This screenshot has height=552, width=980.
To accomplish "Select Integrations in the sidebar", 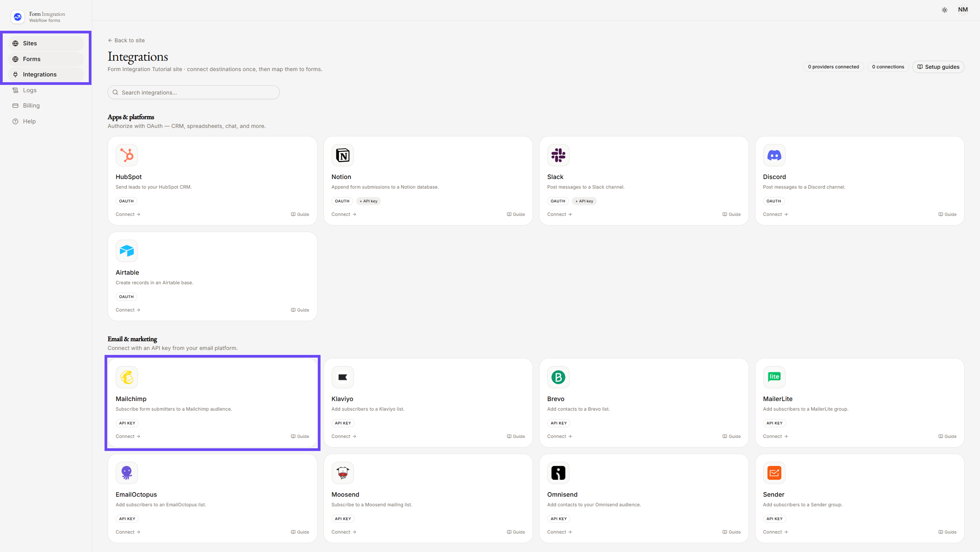I will point(46,75).
